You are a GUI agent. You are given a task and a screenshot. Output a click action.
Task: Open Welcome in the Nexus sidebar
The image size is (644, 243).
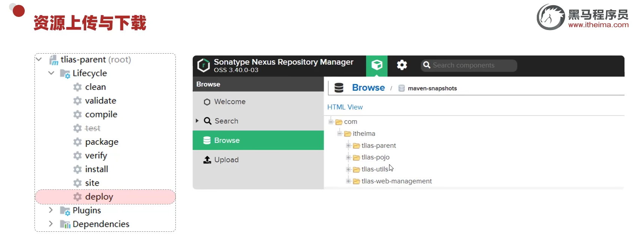(x=258, y=102)
